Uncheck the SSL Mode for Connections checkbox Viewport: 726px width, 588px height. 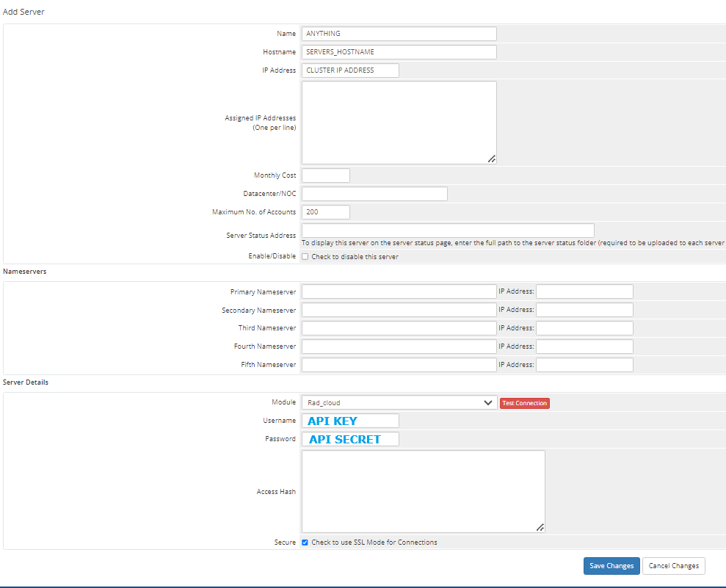click(305, 542)
